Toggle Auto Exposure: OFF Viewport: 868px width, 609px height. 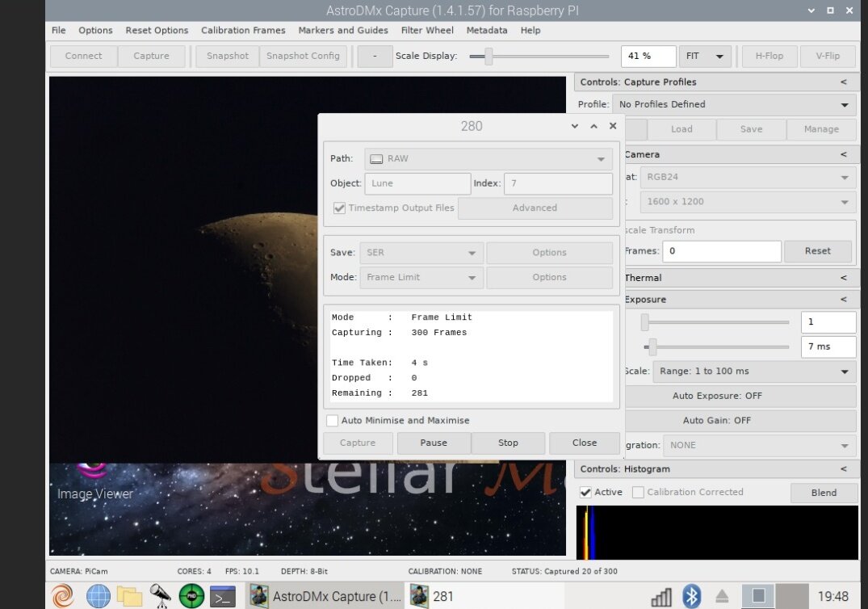point(717,396)
